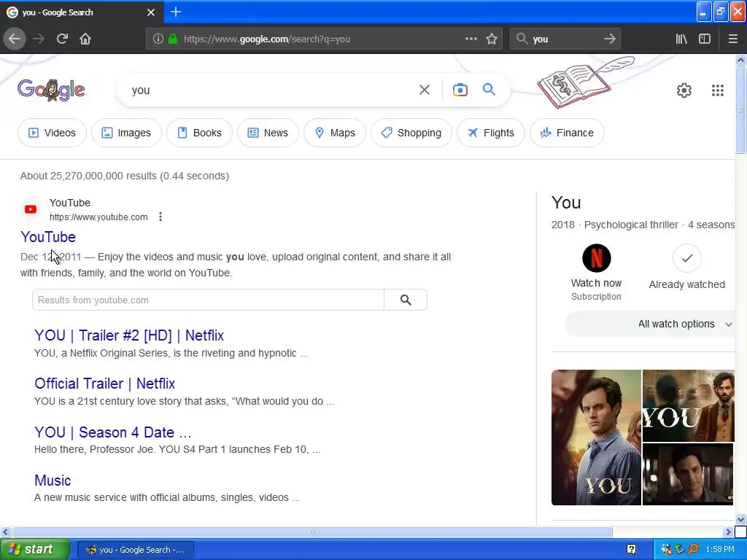
Task: Click the search button for youtube.com results
Action: [x=406, y=300]
